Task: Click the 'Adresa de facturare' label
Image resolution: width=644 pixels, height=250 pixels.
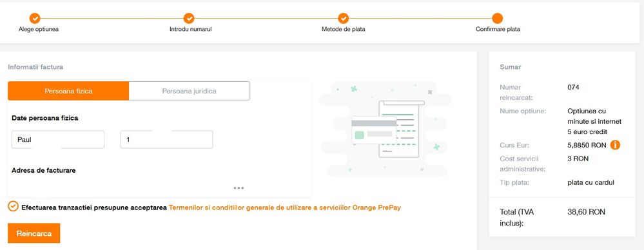Action: (x=44, y=170)
